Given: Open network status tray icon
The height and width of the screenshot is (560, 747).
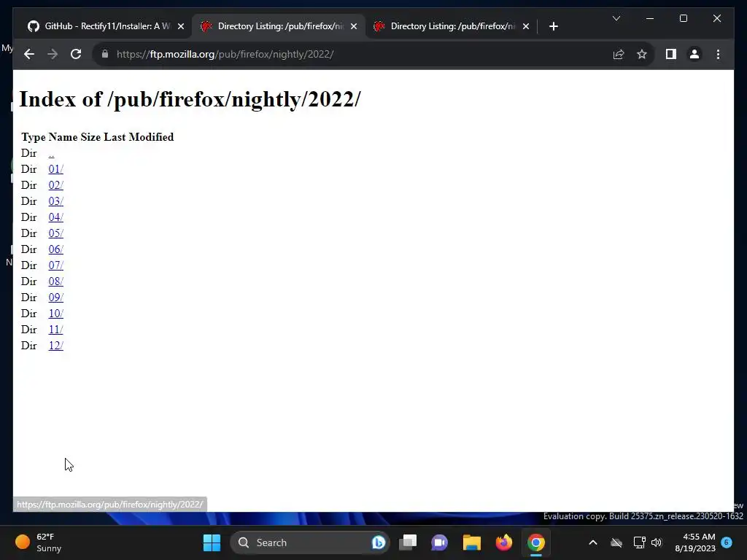Looking at the screenshot, I should pyautogui.click(x=639, y=542).
